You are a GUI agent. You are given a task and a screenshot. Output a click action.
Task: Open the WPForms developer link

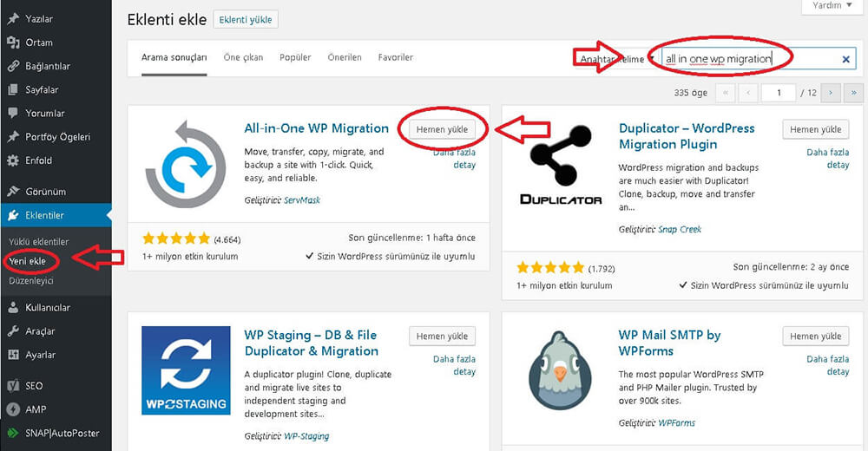click(x=676, y=423)
